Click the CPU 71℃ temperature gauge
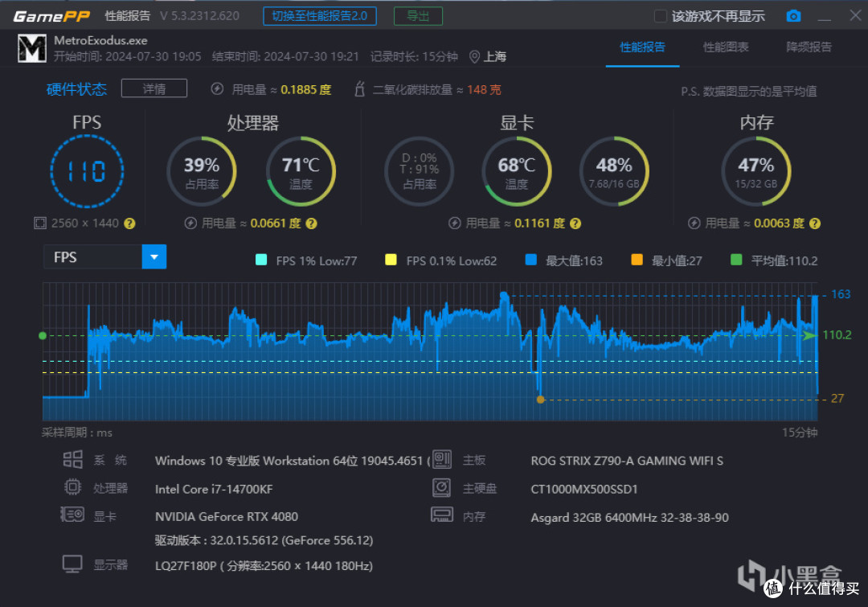 coord(301,171)
